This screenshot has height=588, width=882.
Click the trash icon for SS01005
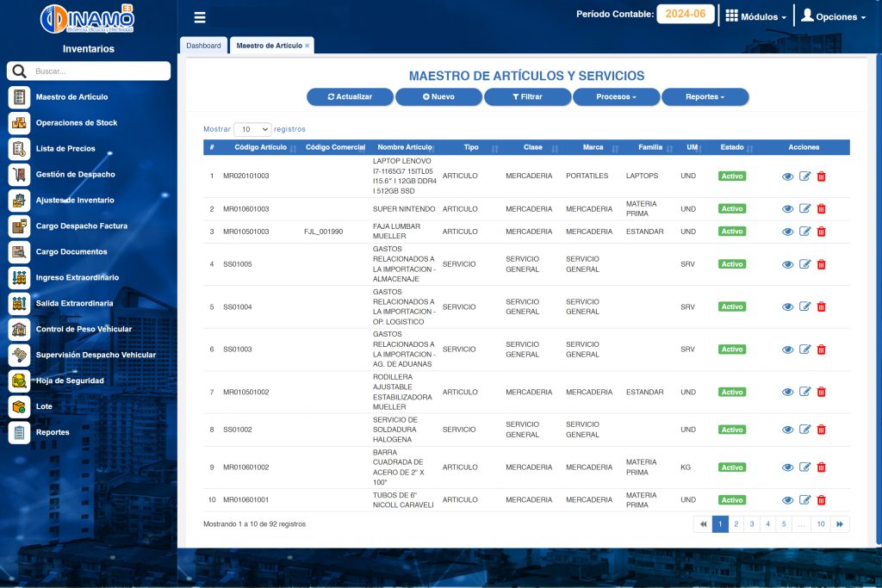coord(821,264)
